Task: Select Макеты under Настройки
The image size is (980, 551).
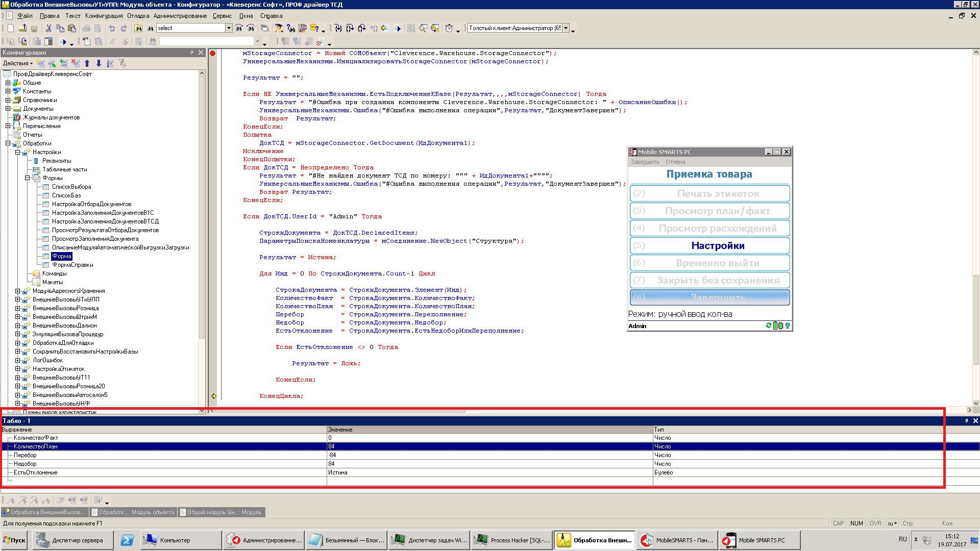Action: 53,282
